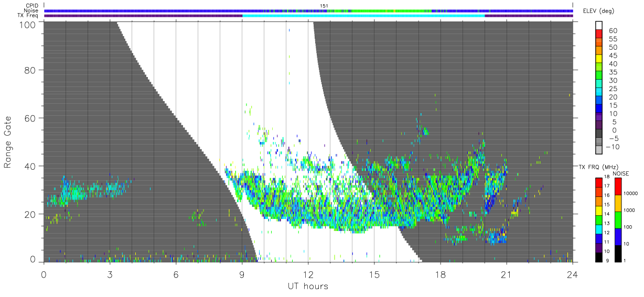This screenshot has width=644, height=297.
Task: Click the green 100–1000 NOISE swatch
Action: 618,219
